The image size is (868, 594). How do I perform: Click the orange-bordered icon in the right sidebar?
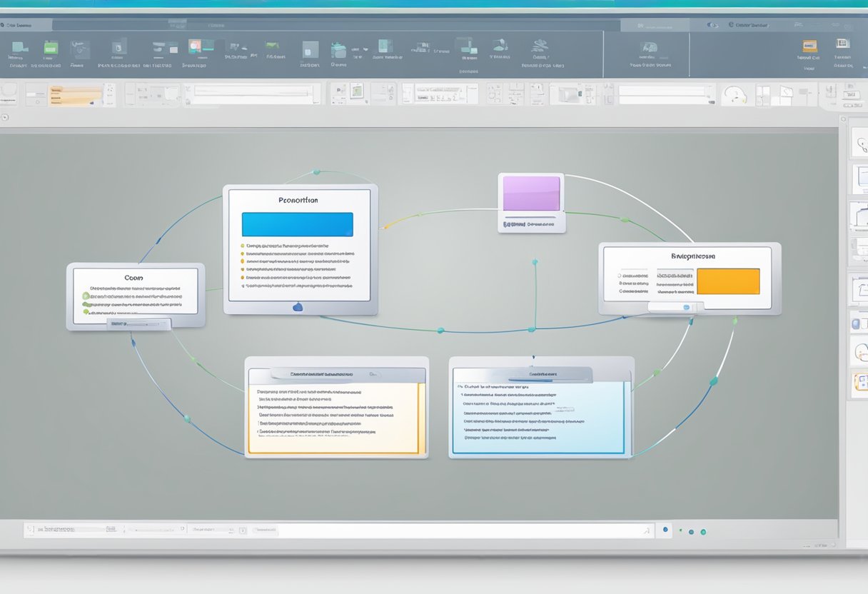[x=859, y=385]
